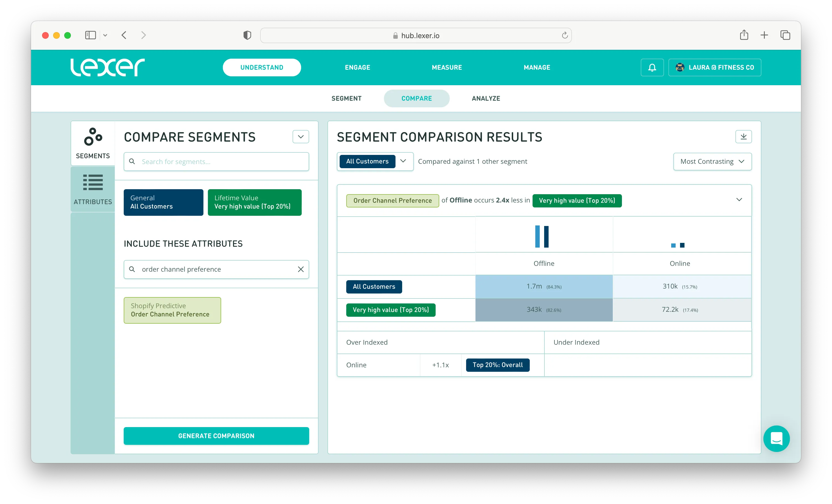Toggle the All Customers segment chip
Viewport: 832px width, 504px height.
[163, 202]
